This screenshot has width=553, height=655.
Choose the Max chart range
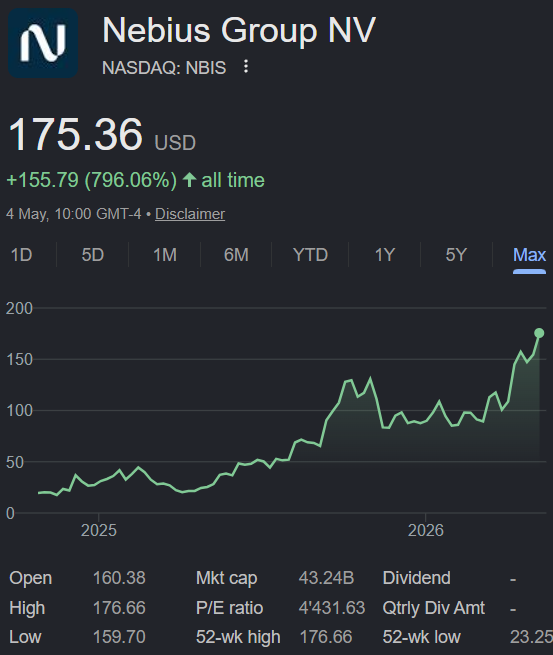529,255
